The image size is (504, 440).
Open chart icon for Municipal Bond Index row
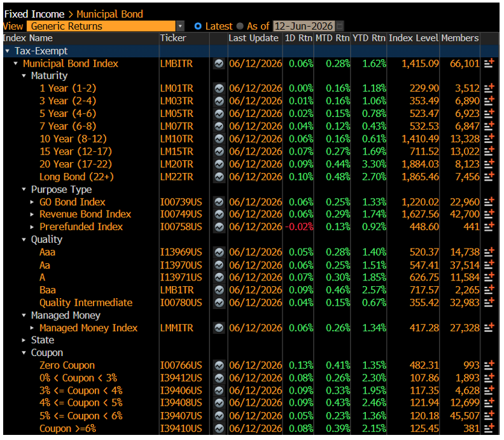219,64
